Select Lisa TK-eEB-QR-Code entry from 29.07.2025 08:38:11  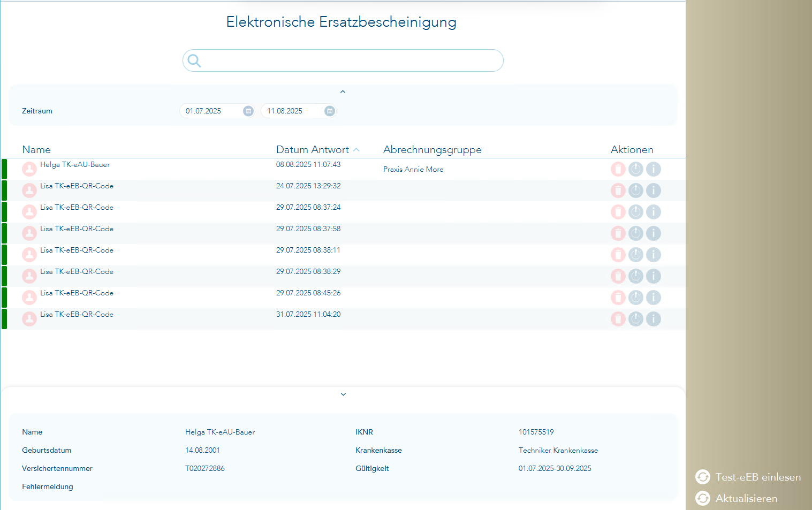(x=77, y=250)
